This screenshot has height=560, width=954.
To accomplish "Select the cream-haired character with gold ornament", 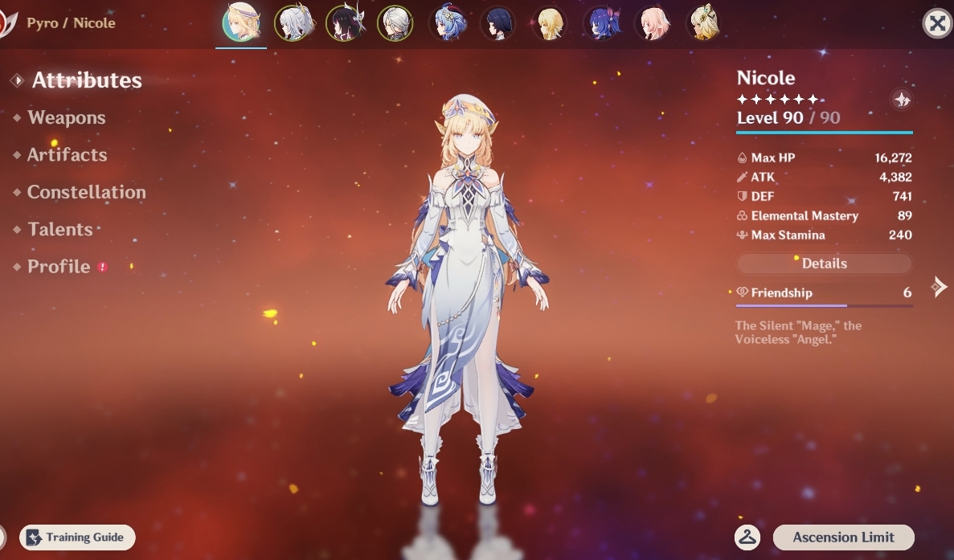I will [x=705, y=23].
